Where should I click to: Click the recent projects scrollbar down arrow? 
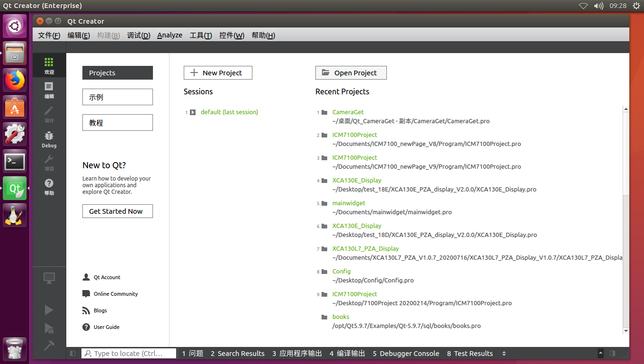click(626, 331)
